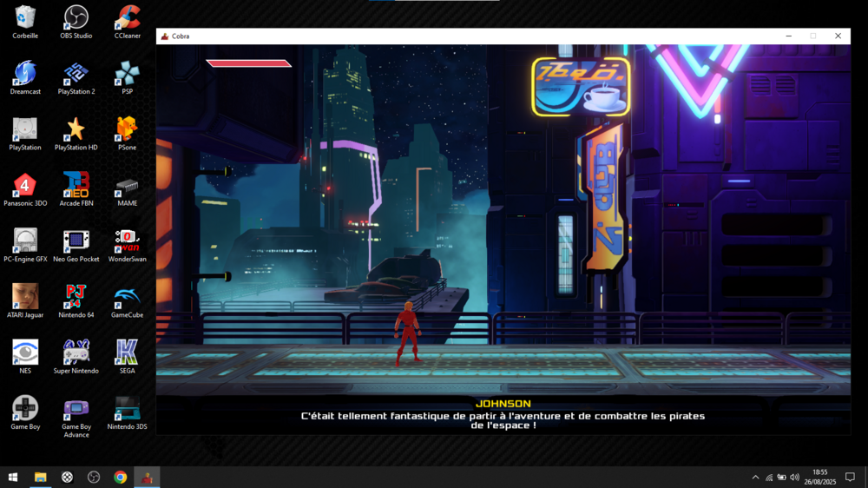Click the Nintendo 3DS desktop icon
This screenshot has height=488, width=868.
127,409
